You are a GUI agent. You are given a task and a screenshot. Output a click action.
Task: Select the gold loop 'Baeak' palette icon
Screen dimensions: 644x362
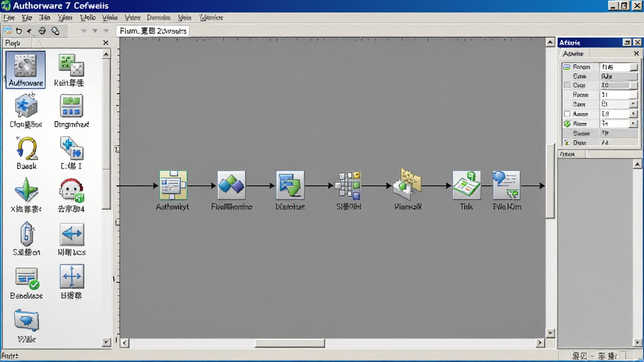26,148
